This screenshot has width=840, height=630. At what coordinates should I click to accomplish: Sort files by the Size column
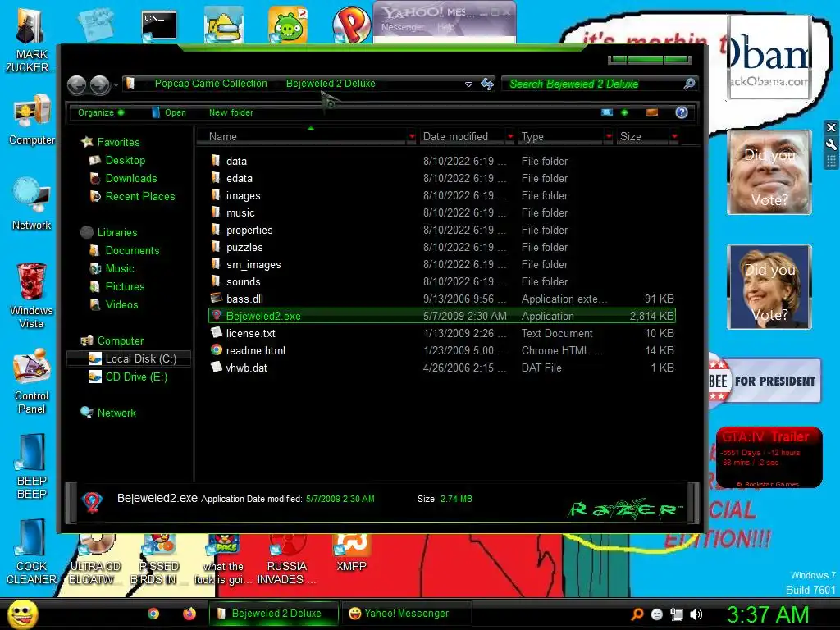(x=643, y=137)
